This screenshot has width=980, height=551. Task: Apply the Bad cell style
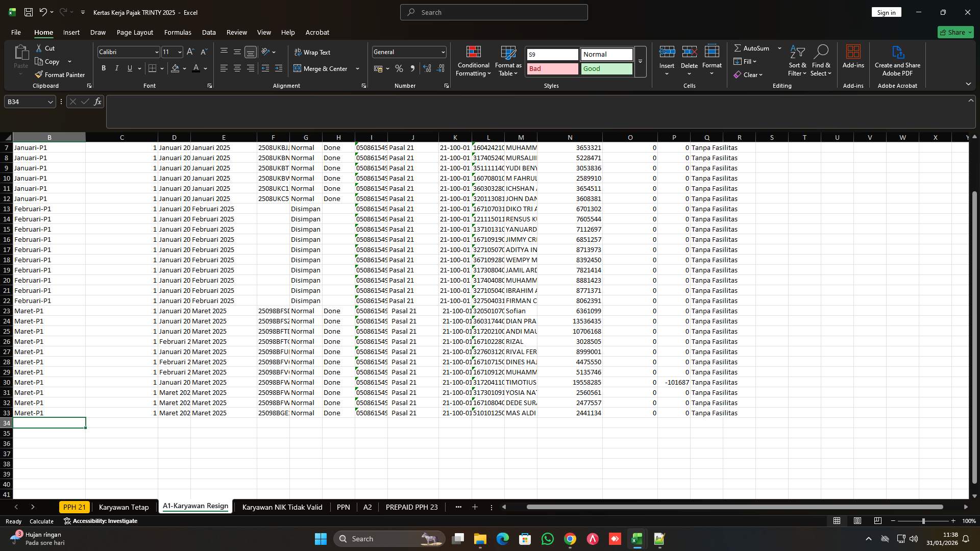pos(552,68)
